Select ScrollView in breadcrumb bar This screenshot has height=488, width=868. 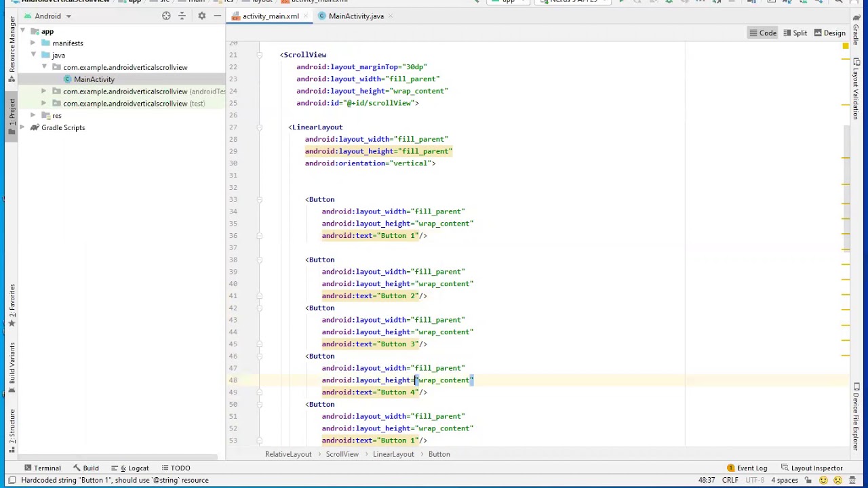pyautogui.click(x=342, y=454)
